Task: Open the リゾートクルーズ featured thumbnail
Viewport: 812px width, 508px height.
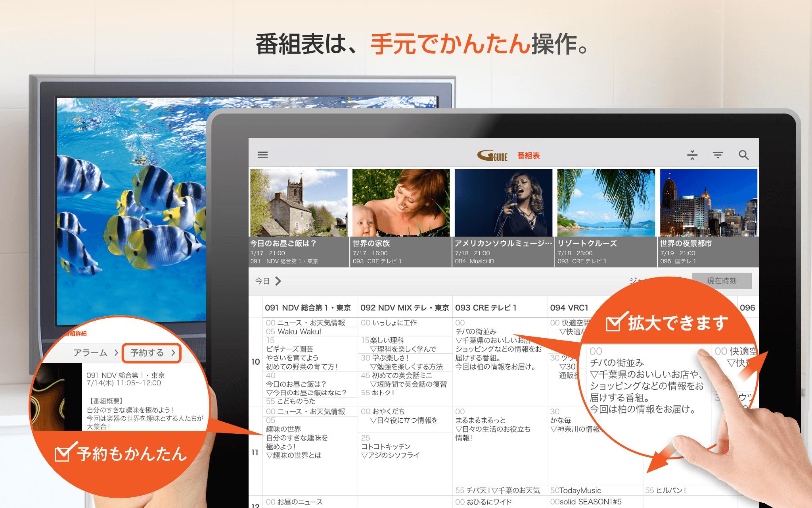Action: point(606,218)
